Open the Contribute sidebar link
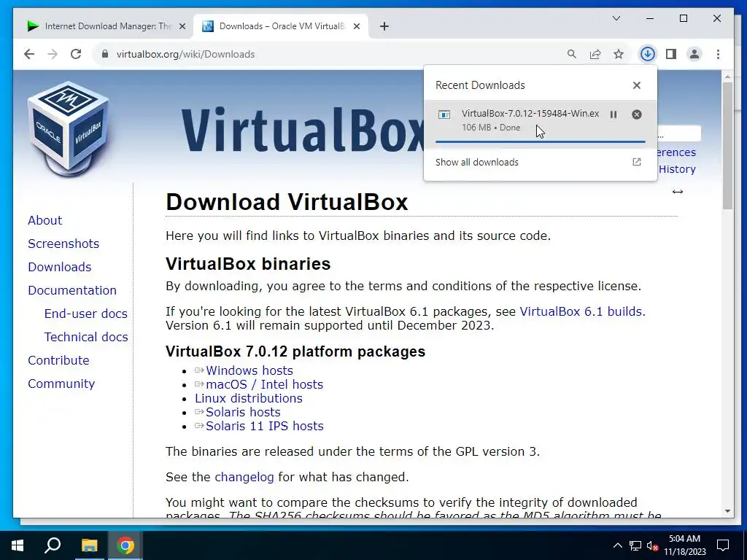Viewport: 747px width, 560px height. [x=58, y=360]
